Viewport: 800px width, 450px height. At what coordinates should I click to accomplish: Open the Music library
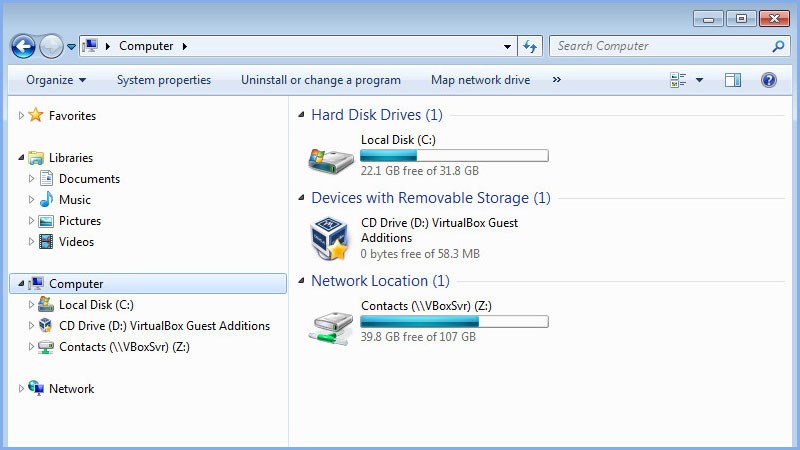(x=74, y=199)
